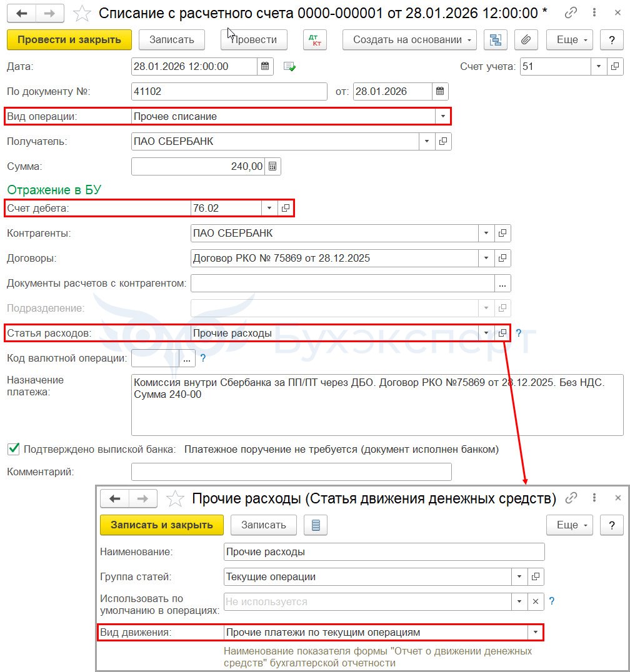This screenshot has width=630, height=672.
Task: Clear the Использовать по умолчанию field
Action: [535, 601]
